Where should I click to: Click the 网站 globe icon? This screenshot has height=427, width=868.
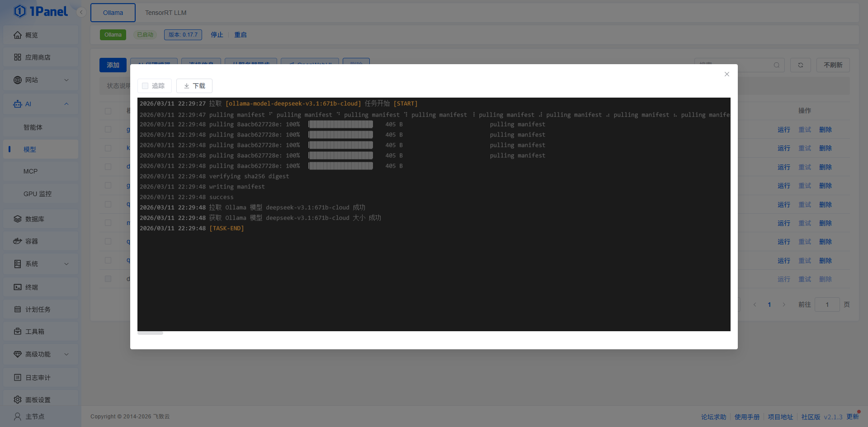tap(18, 80)
